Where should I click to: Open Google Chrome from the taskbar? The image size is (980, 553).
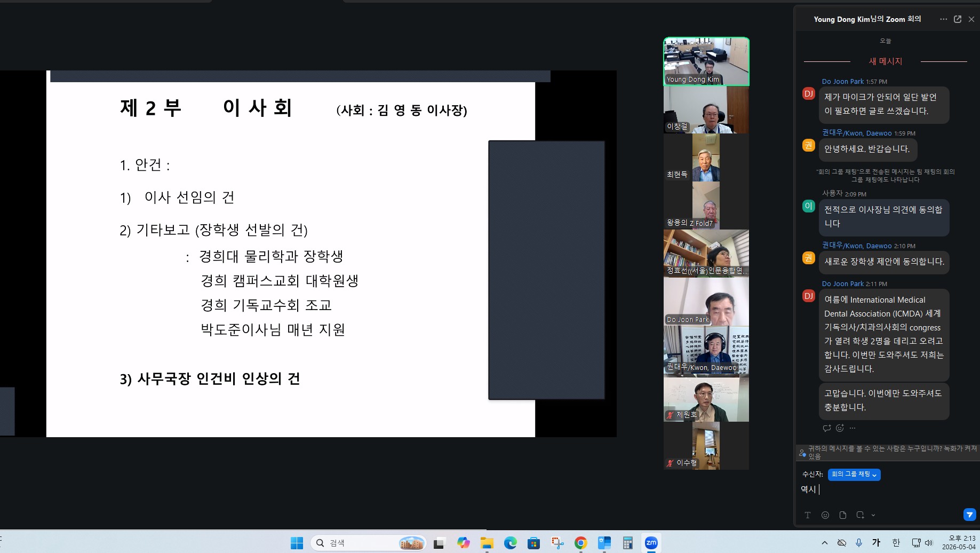[x=581, y=543]
